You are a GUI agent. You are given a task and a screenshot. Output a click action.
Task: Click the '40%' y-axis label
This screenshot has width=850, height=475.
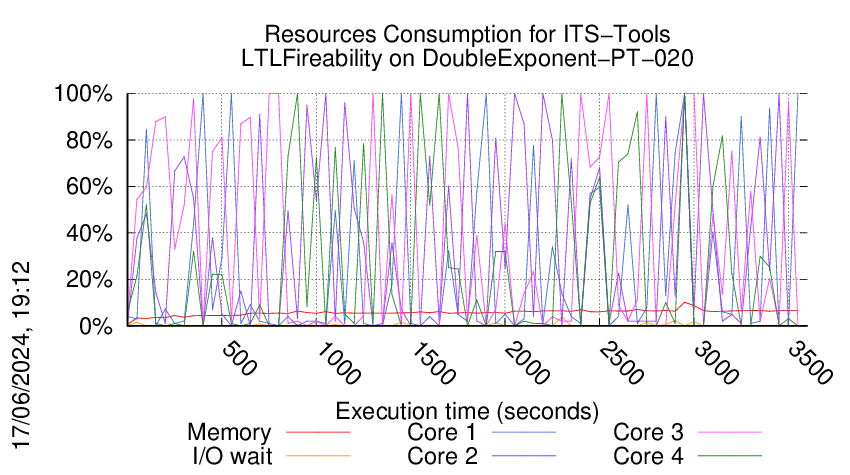(89, 234)
